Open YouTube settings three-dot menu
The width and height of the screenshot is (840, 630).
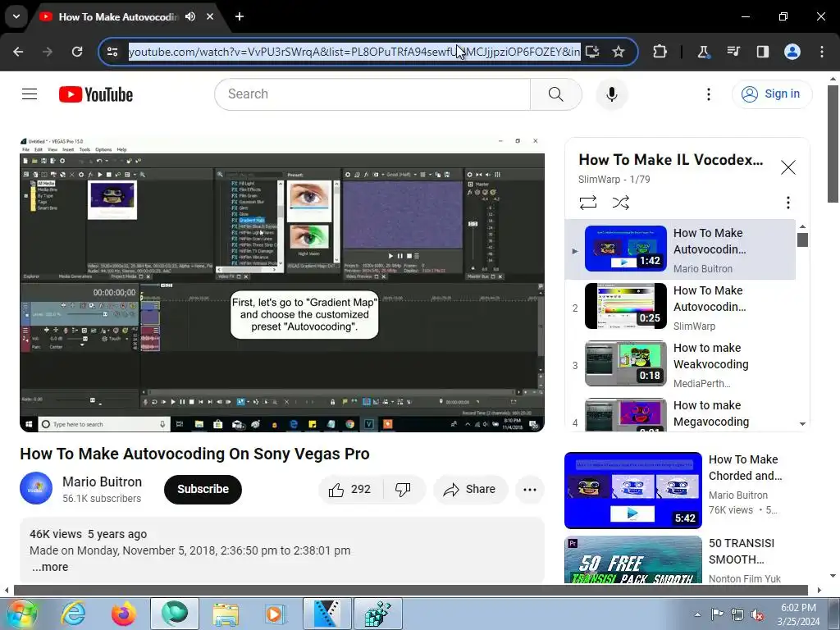pos(708,94)
